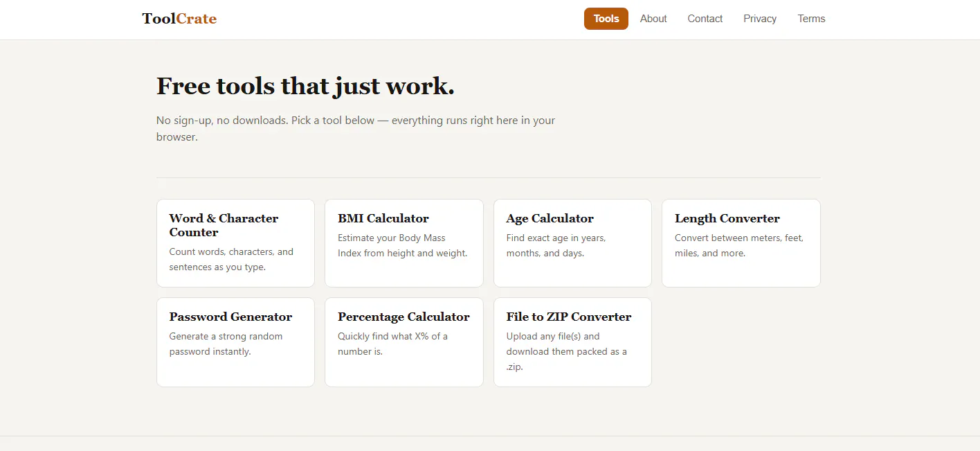Open the File to ZIP Converter
The image size is (980, 451).
coord(572,342)
